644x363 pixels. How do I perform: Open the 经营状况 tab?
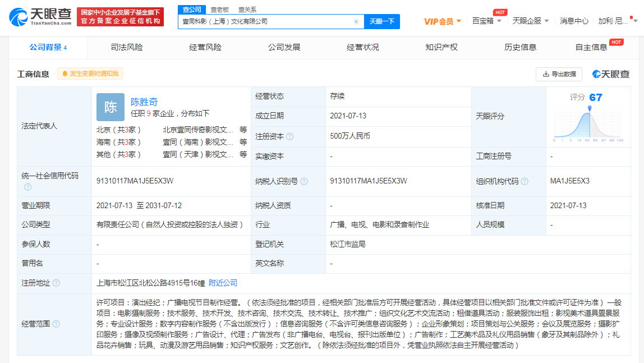pos(362,47)
